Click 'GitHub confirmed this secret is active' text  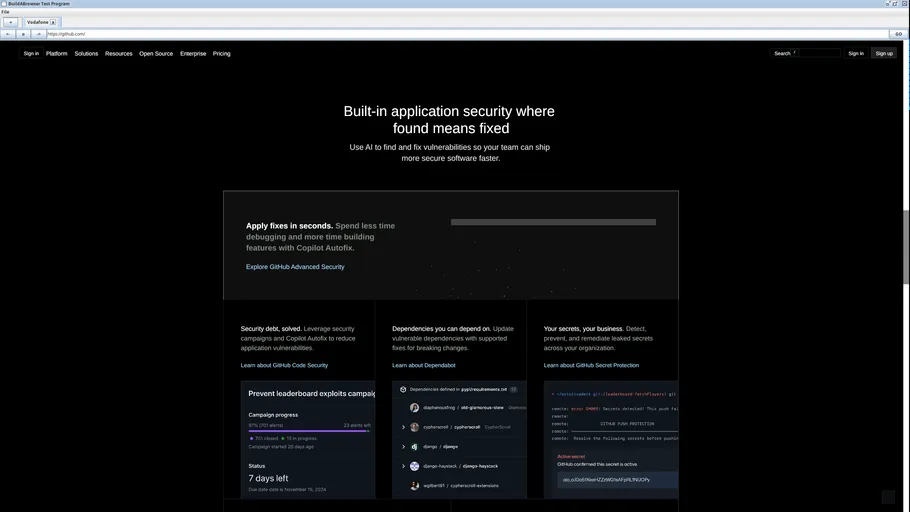pos(597,464)
